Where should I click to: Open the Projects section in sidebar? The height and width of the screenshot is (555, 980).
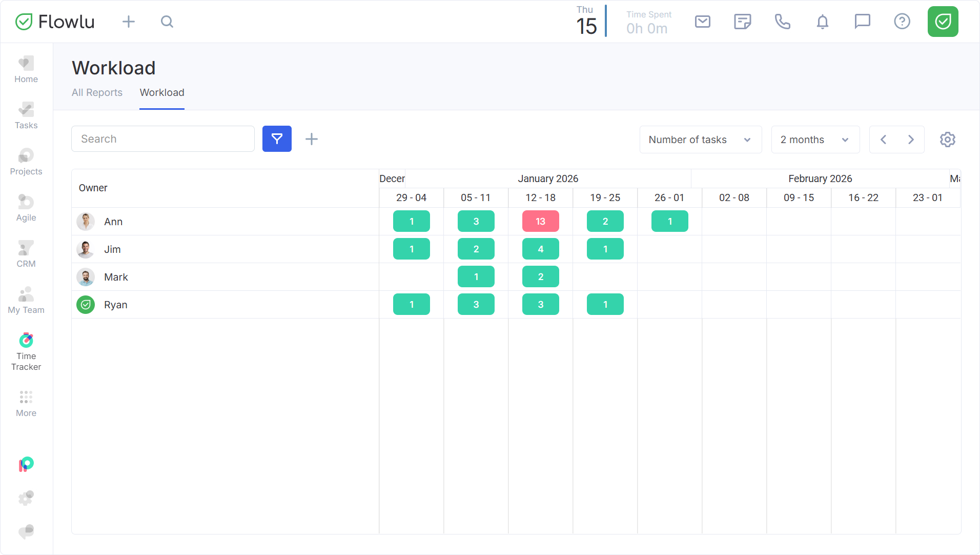(26, 162)
